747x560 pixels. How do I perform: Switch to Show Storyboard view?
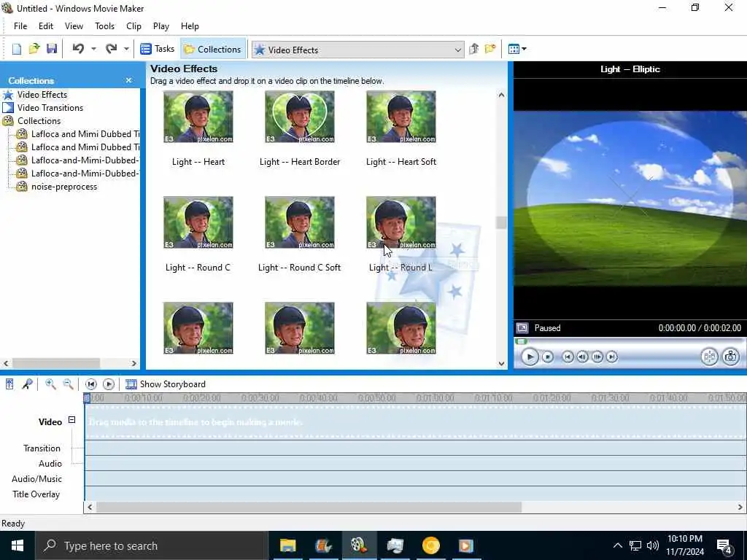166,384
